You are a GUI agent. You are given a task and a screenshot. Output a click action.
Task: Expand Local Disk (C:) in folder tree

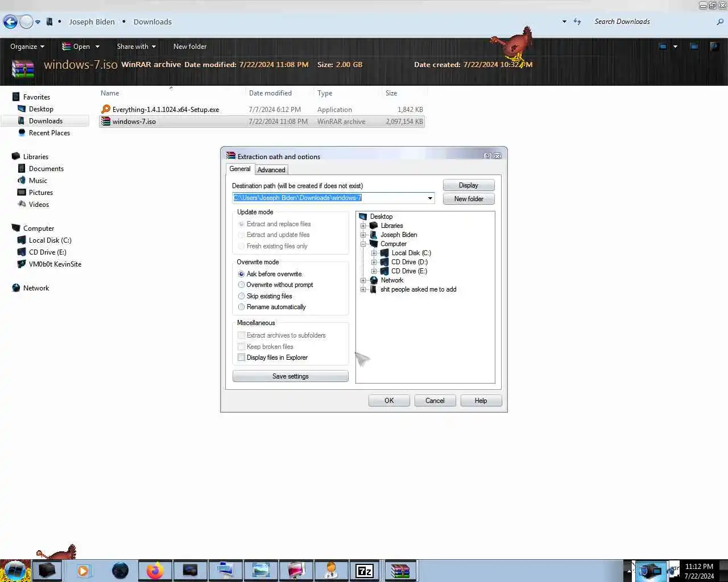tap(374, 253)
